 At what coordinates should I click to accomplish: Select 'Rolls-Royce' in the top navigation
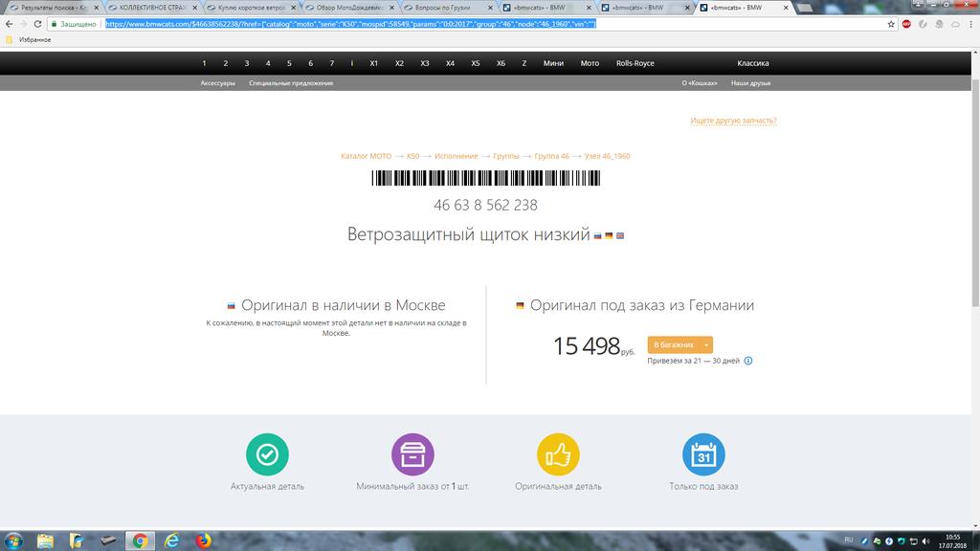click(x=635, y=63)
